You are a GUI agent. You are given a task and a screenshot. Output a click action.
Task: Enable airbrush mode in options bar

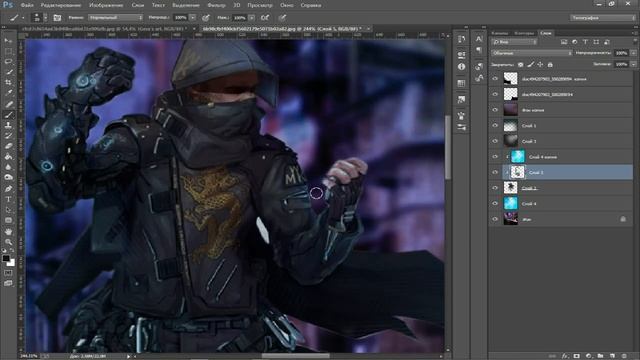265,18
